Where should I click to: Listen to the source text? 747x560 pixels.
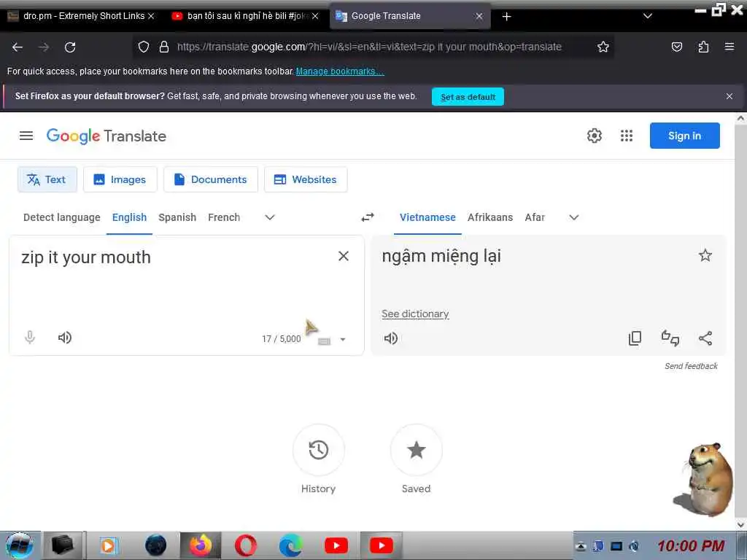pos(65,338)
